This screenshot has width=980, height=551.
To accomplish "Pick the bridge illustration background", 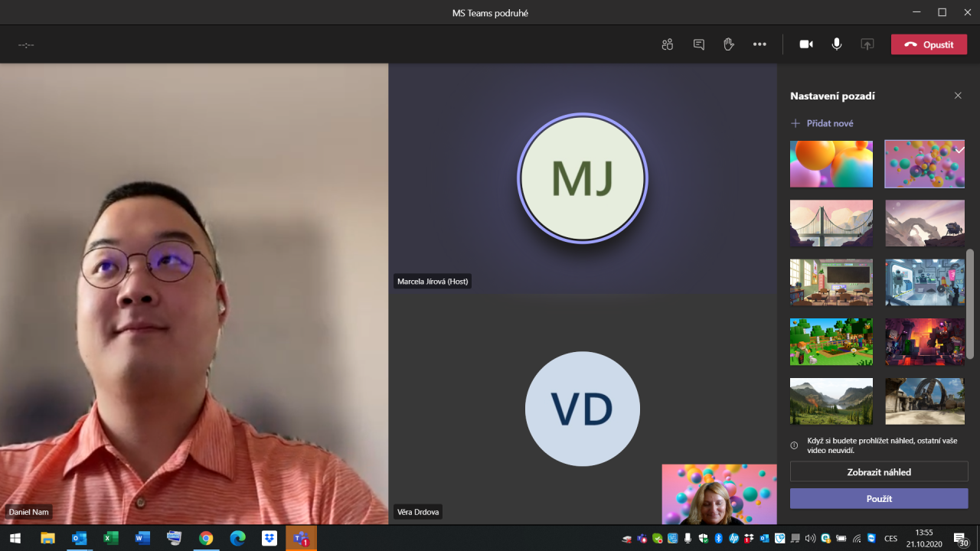I will coord(831,223).
